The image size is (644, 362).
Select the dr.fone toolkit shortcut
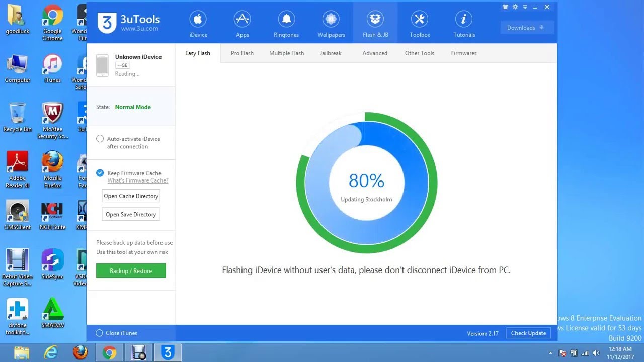pos(18,317)
